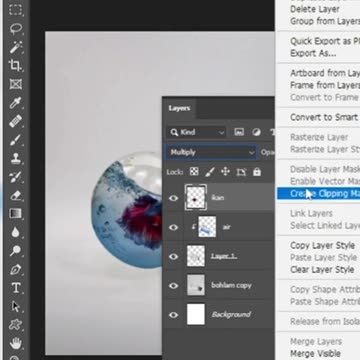This screenshot has width=360, height=360.
Task: Open the Multiply blend mode dropdown
Action: (x=211, y=152)
